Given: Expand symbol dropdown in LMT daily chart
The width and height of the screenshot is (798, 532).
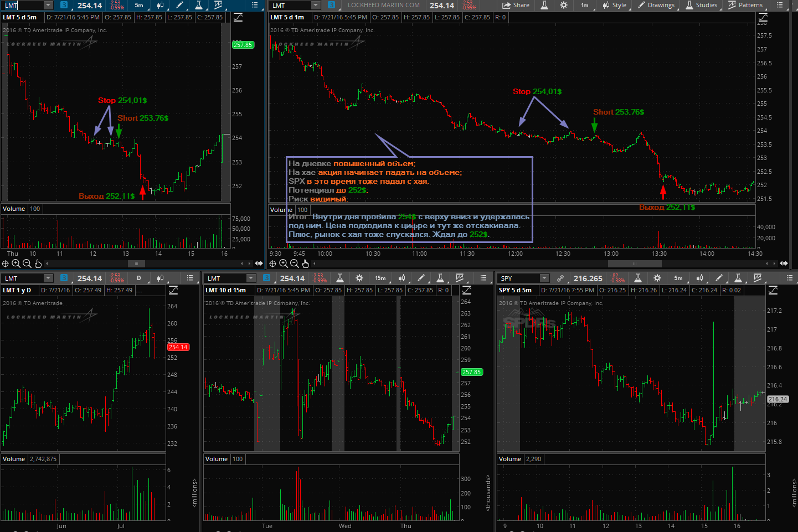Looking at the screenshot, I should [48, 278].
